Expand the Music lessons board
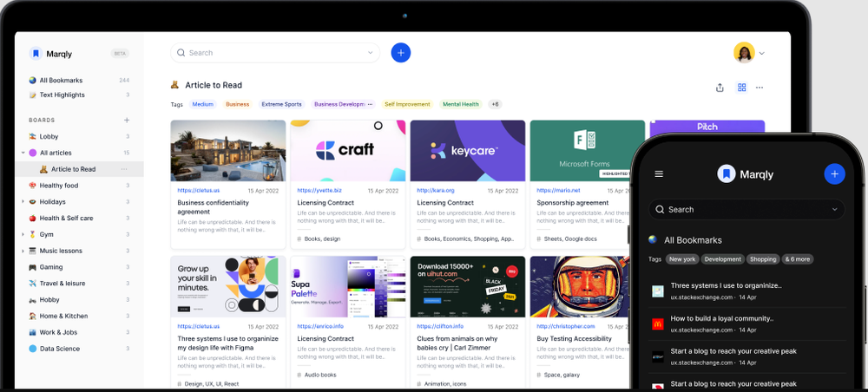This screenshot has height=392, width=868. [23, 251]
